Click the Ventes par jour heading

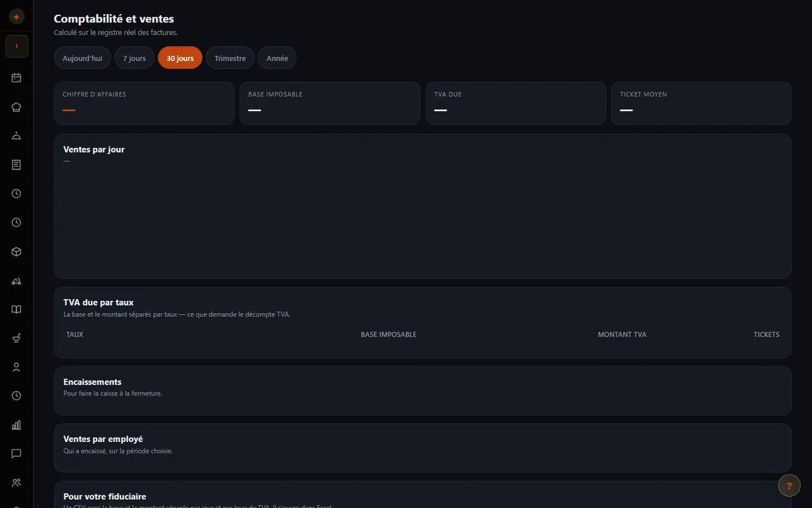94,149
